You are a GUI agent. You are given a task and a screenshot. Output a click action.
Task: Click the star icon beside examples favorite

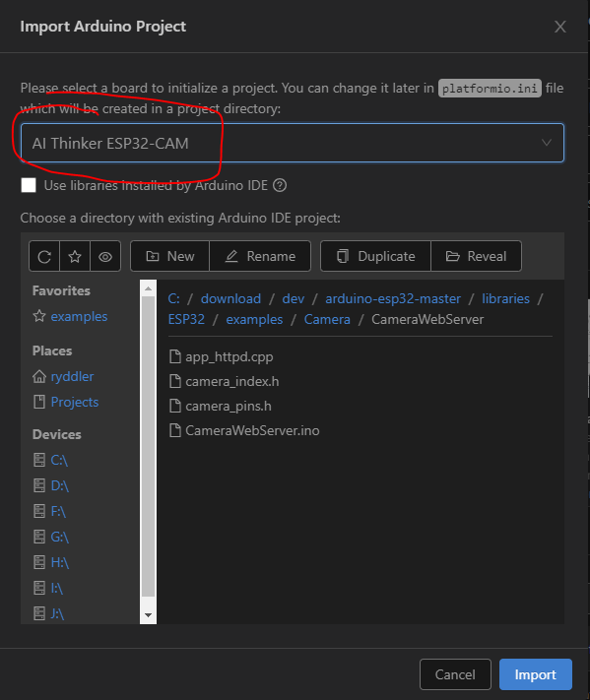39,316
